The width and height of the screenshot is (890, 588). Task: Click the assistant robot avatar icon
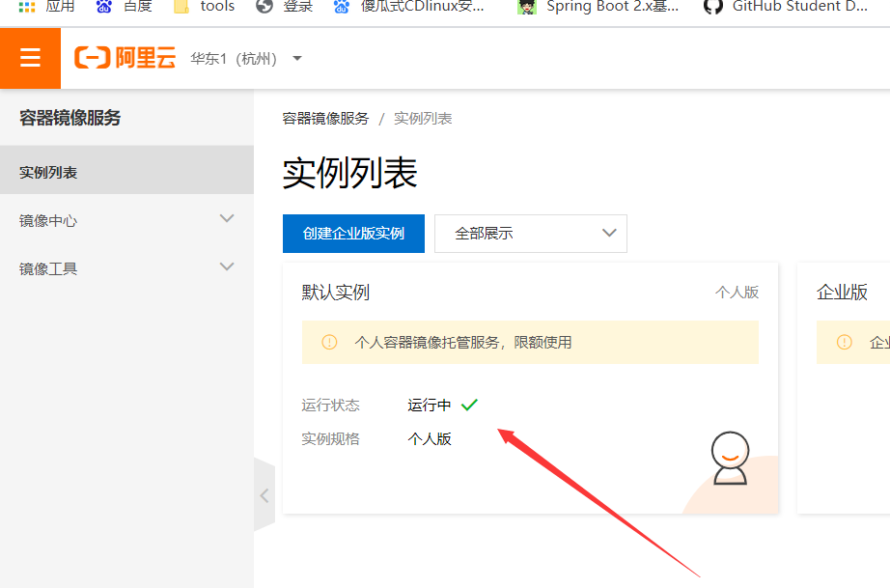coord(730,458)
